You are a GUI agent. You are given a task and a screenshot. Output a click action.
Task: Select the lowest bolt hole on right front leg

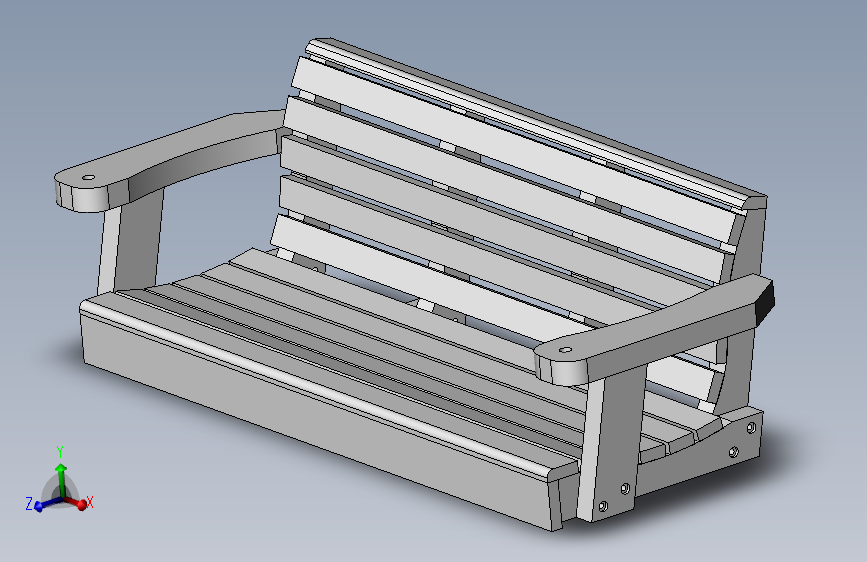[x=603, y=506]
